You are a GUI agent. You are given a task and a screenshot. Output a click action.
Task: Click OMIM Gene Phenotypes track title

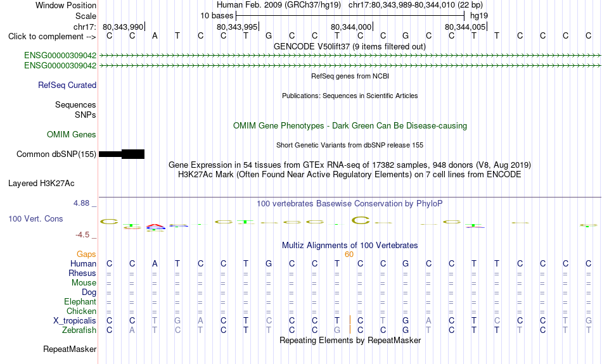pyautogui.click(x=350, y=126)
